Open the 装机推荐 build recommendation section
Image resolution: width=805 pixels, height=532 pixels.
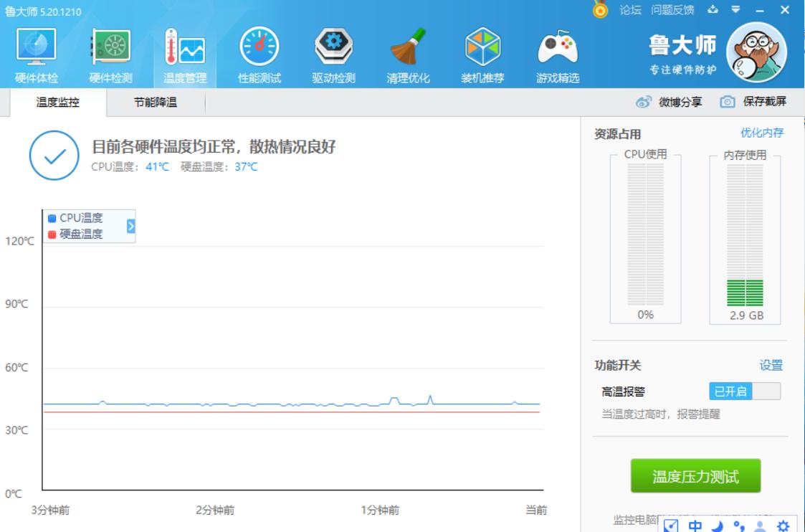point(482,50)
